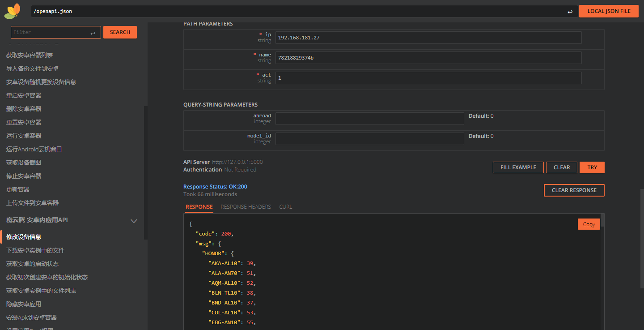
Task: Select the RESPONSE tab
Action: pyautogui.click(x=199, y=207)
